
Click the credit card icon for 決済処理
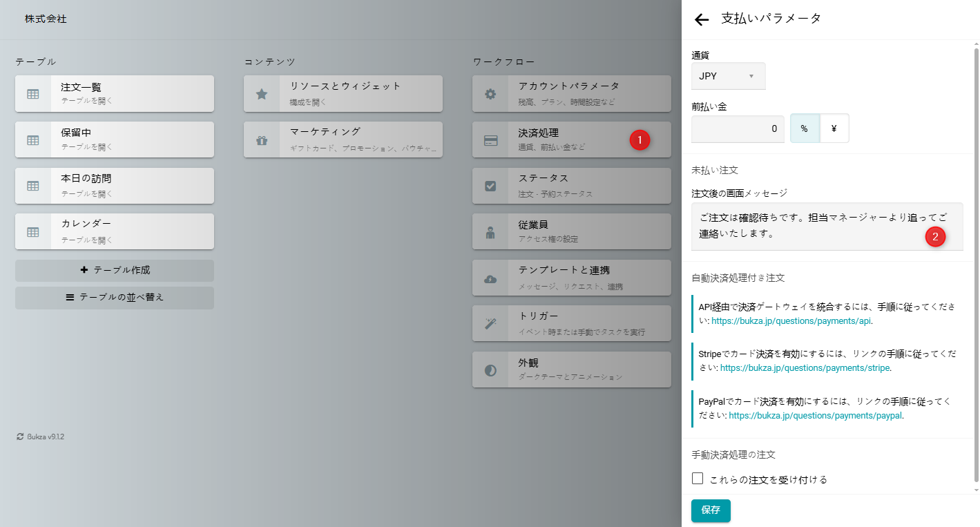coord(490,140)
